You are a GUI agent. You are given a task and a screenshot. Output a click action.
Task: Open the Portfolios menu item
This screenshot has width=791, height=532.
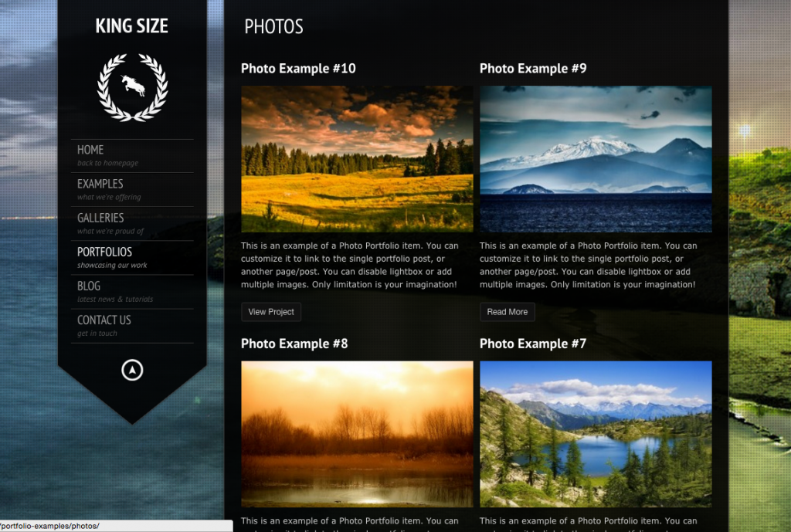104,252
